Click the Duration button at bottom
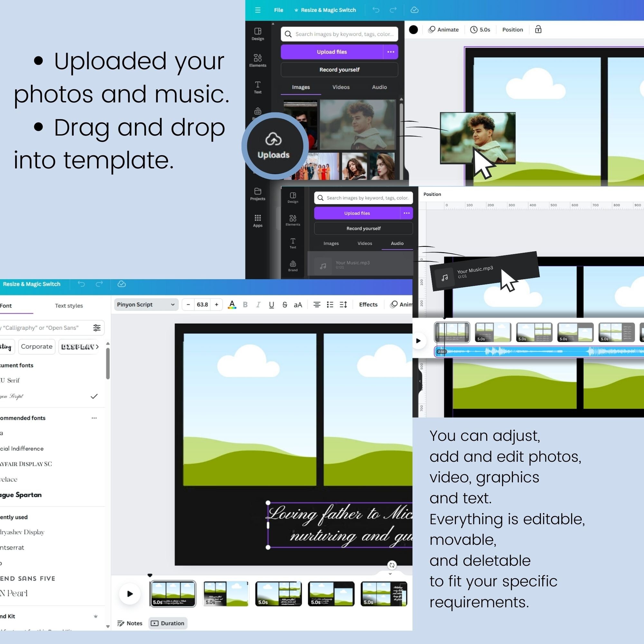Viewport: 644px width, 644px height. pos(168,623)
